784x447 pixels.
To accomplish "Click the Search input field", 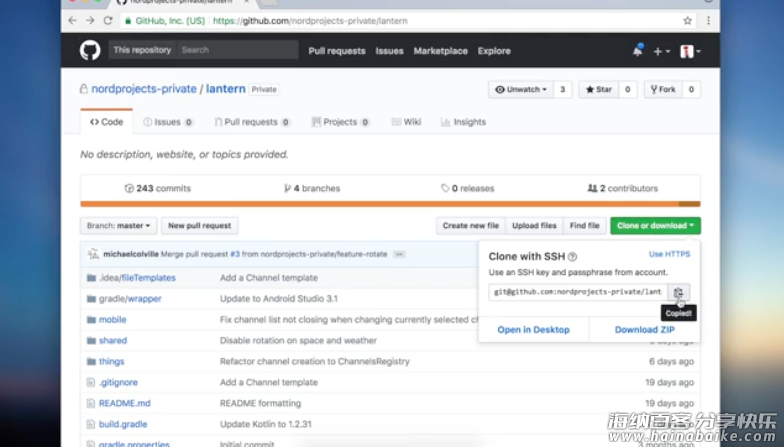I will 238,50.
